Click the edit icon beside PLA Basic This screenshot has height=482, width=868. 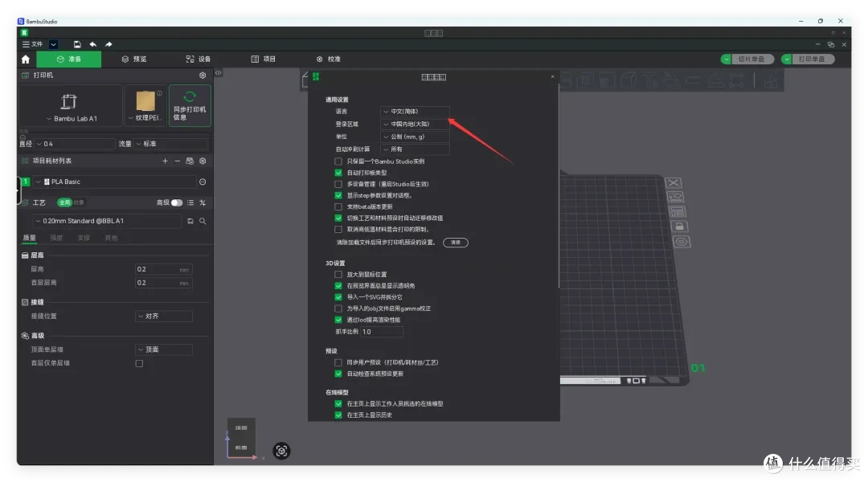pyautogui.click(x=203, y=182)
